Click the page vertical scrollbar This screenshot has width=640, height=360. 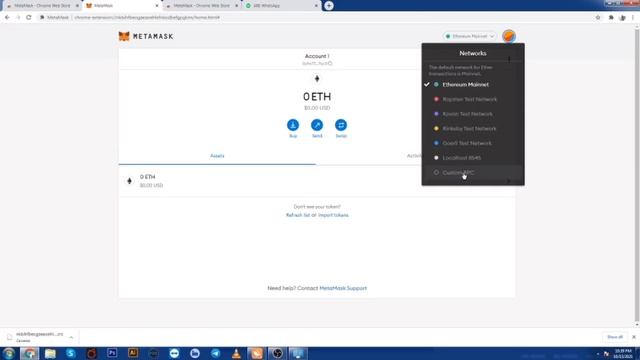click(x=637, y=176)
